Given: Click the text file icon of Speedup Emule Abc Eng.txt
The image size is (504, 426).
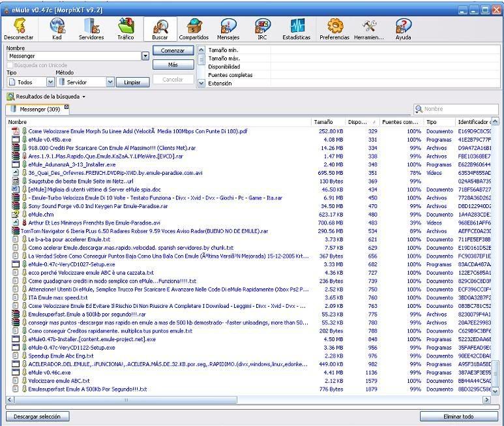Looking at the screenshot, I should point(16,356).
